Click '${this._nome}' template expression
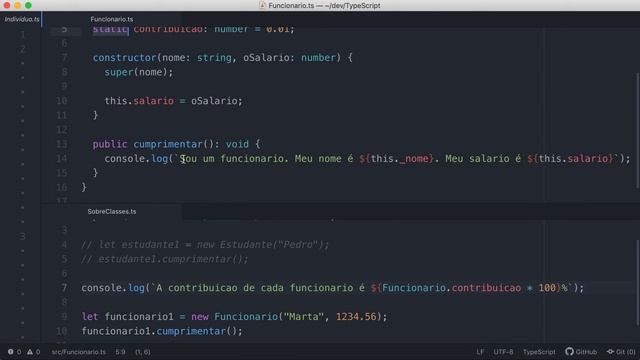The height and width of the screenshot is (360, 640). click(396, 158)
